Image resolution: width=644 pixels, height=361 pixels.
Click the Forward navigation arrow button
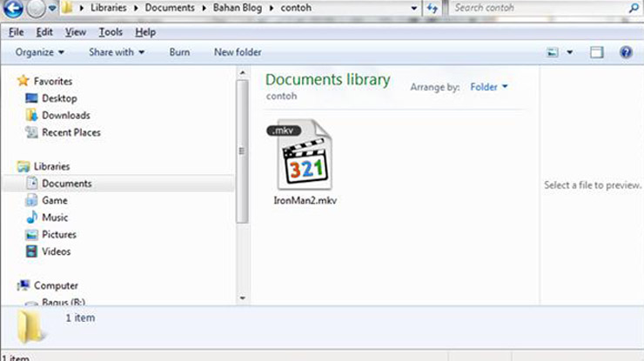pyautogui.click(x=36, y=8)
